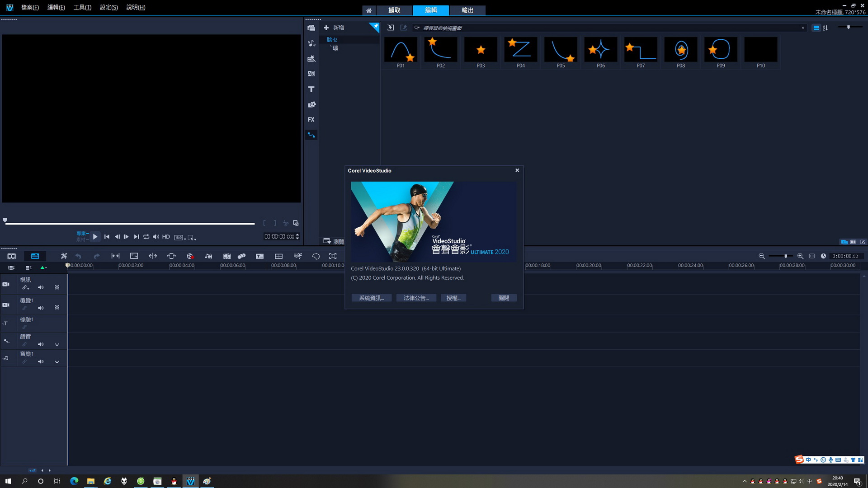The height and width of the screenshot is (488, 868).
Task: Click the import path icon in library
Action: [x=391, y=28]
